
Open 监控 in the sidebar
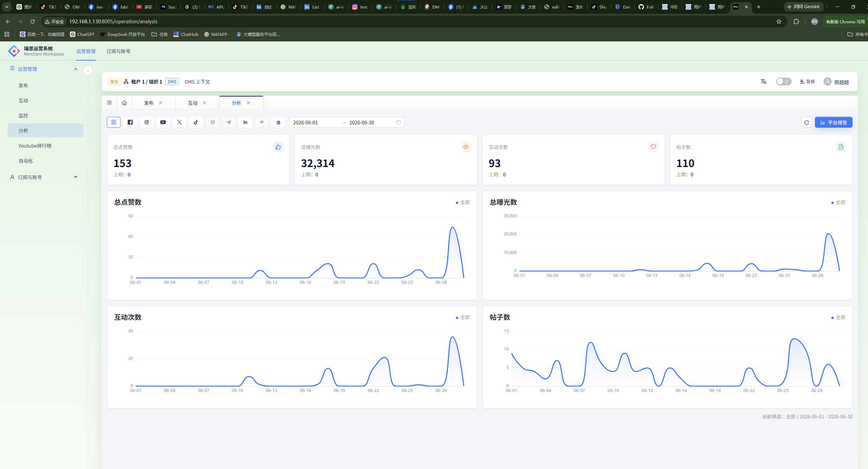[45, 115]
